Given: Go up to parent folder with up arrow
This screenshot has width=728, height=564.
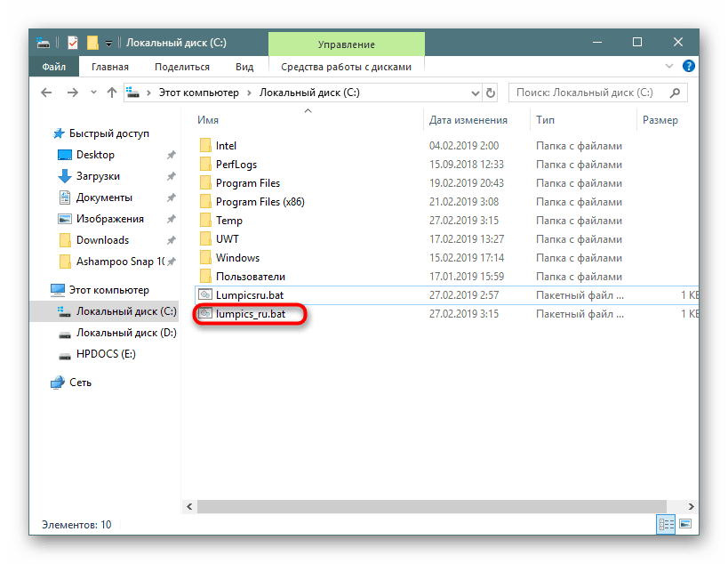Looking at the screenshot, I should 110,92.
